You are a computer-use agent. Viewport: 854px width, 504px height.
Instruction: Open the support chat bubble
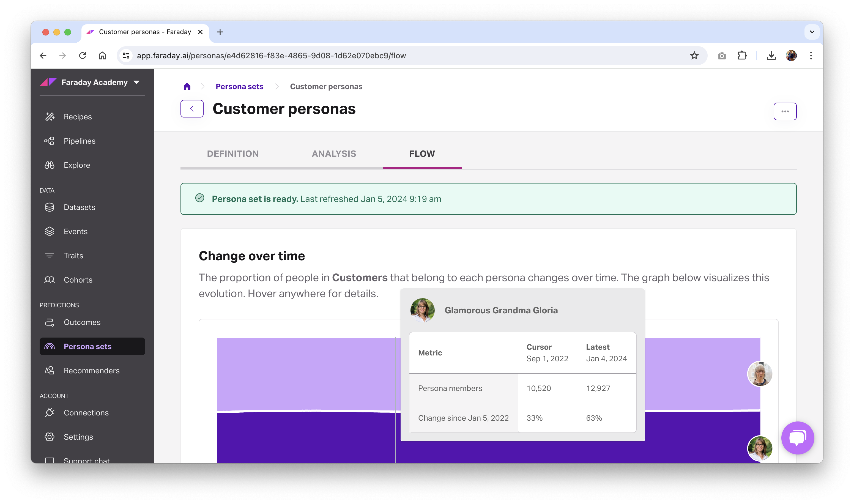click(797, 437)
